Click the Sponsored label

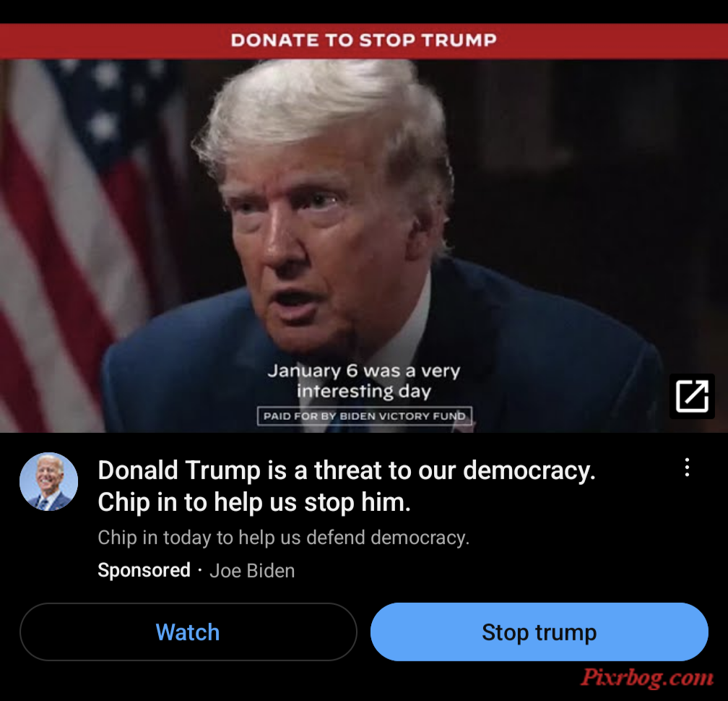(x=144, y=570)
